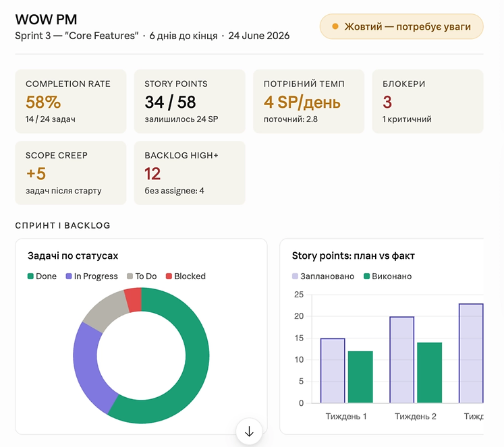
Task: Click the Тиждень 1 planned bar
Action: click(333, 371)
